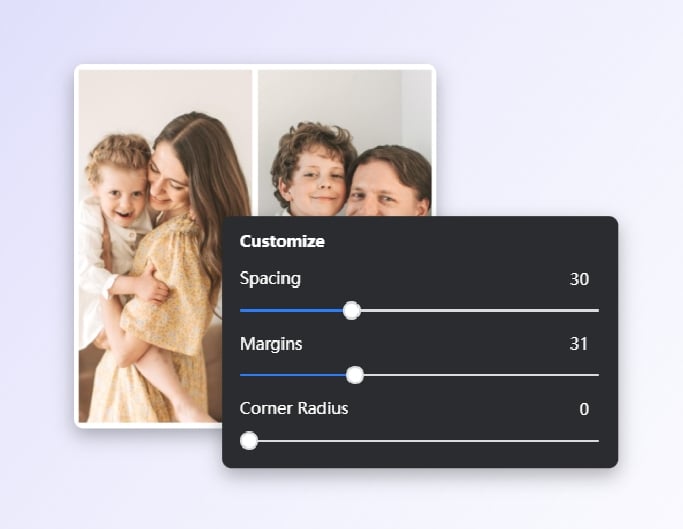Select the Spacing value field showing 30
The image size is (683, 529).
pyautogui.click(x=579, y=279)
